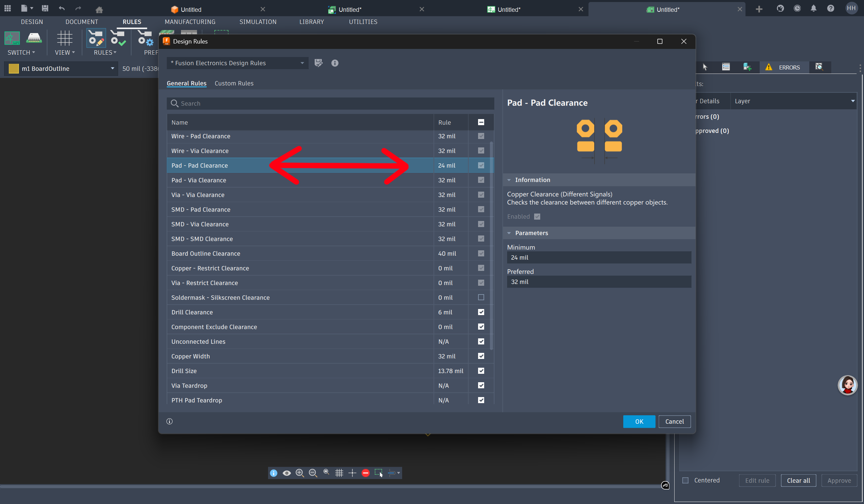
Task: Open Fusion Electronics Design Rules dropdown
Action: 237,63
